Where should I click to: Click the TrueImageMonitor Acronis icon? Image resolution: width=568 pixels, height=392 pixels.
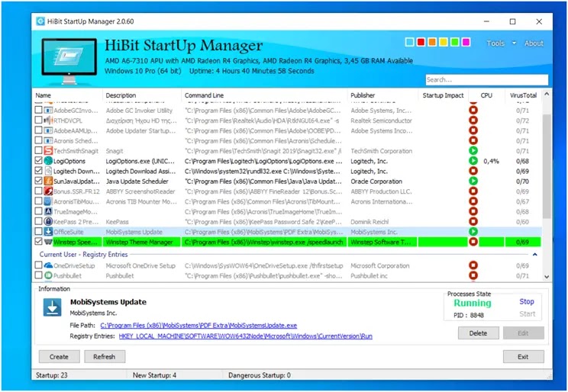pos(48,211)
